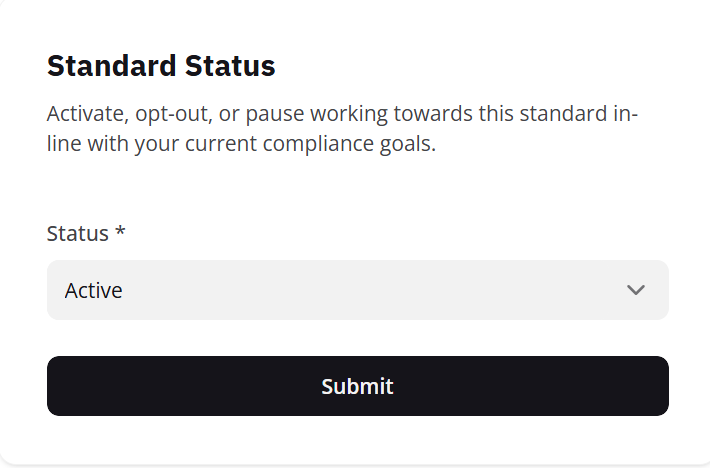
Task: Click the required asterisk next to Status
Action: pos(121,232)
